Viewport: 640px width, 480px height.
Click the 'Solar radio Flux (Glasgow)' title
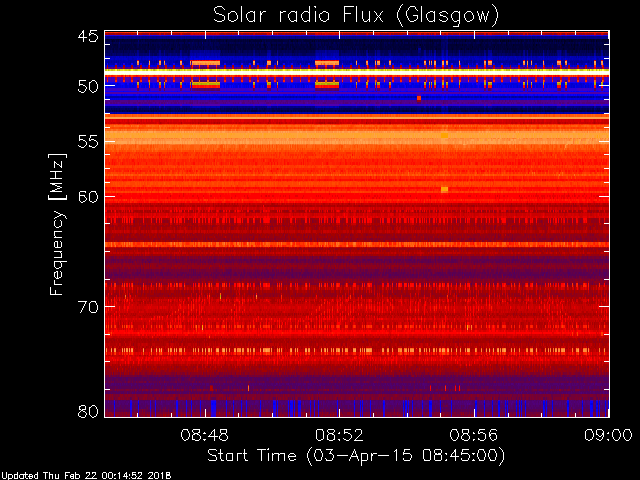(x=356, y=16)
